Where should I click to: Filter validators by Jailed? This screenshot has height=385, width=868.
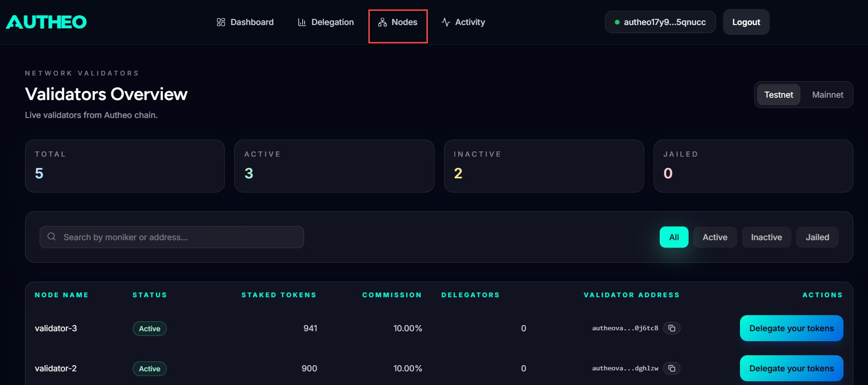pos(817,237)
